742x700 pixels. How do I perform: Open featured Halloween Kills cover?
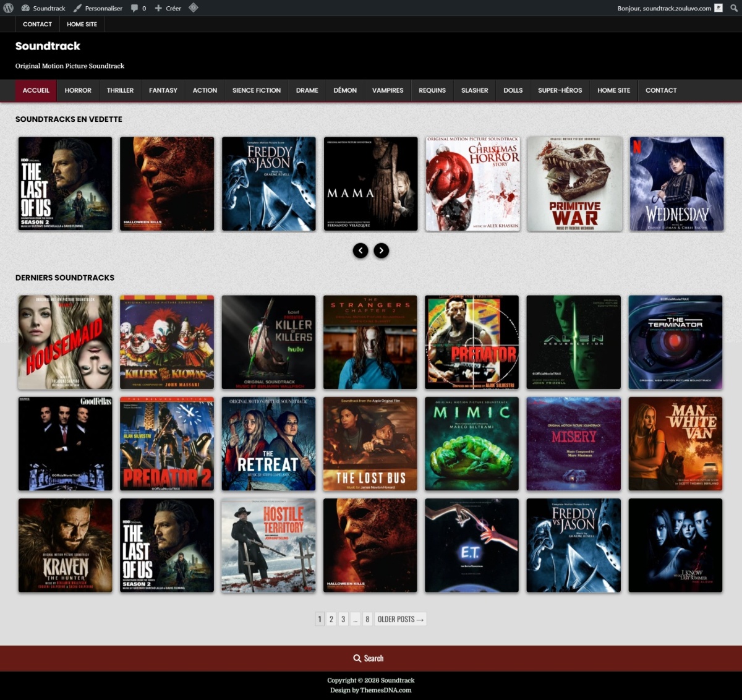(x=167, y=184)
